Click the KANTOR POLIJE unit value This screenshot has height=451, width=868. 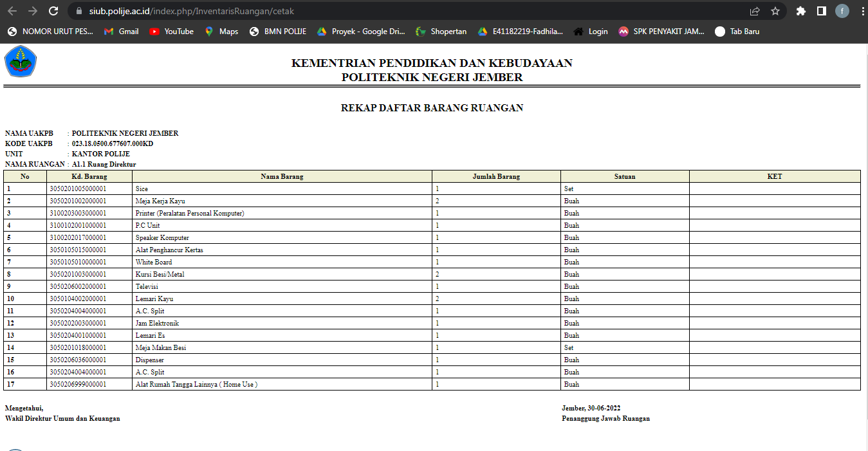pos(101,154)
